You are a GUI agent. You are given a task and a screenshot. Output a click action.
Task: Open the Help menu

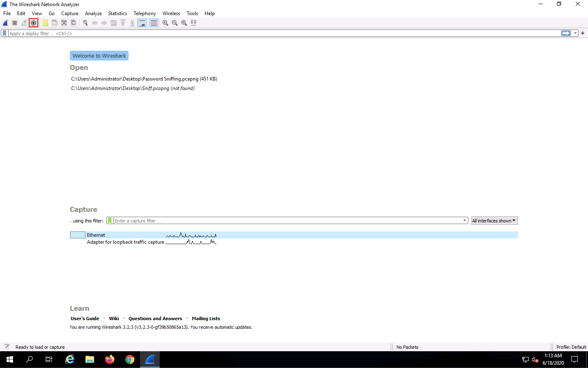209,13
